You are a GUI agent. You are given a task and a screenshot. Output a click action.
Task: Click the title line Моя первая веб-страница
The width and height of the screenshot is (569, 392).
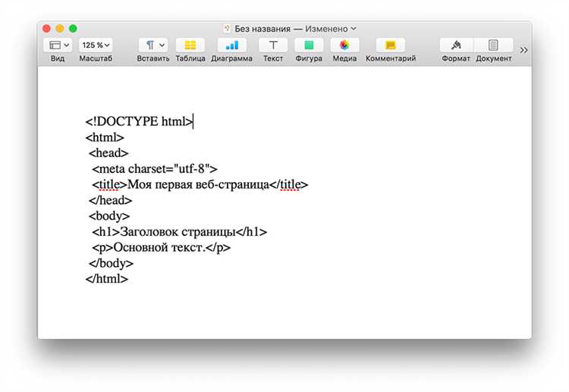tap(200, 184)
